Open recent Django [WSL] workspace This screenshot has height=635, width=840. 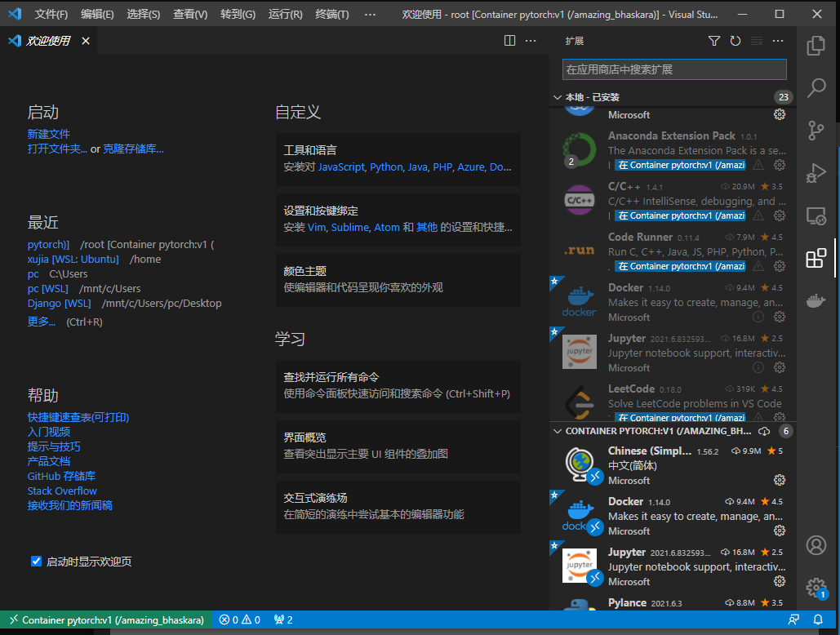(59, 303)
